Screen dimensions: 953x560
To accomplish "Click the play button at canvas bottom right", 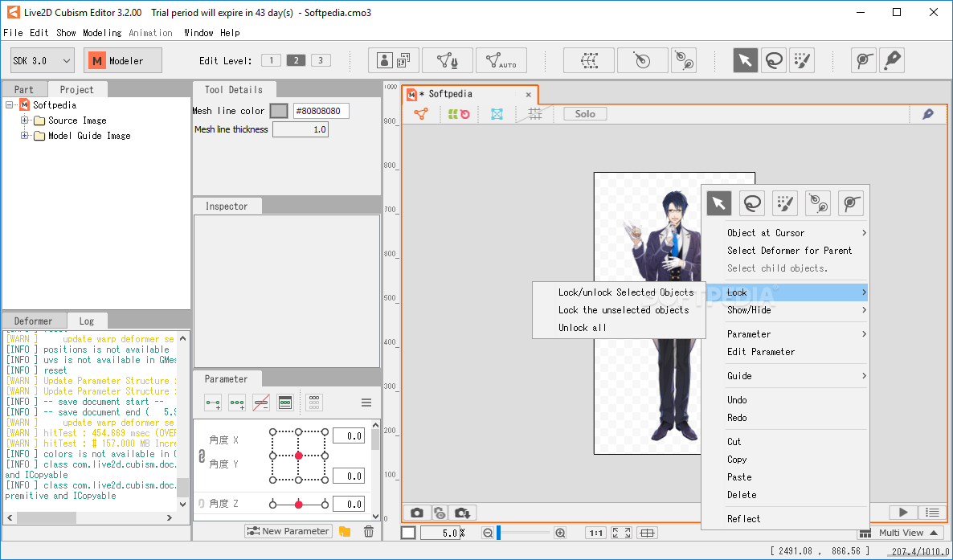I will 903,513.
